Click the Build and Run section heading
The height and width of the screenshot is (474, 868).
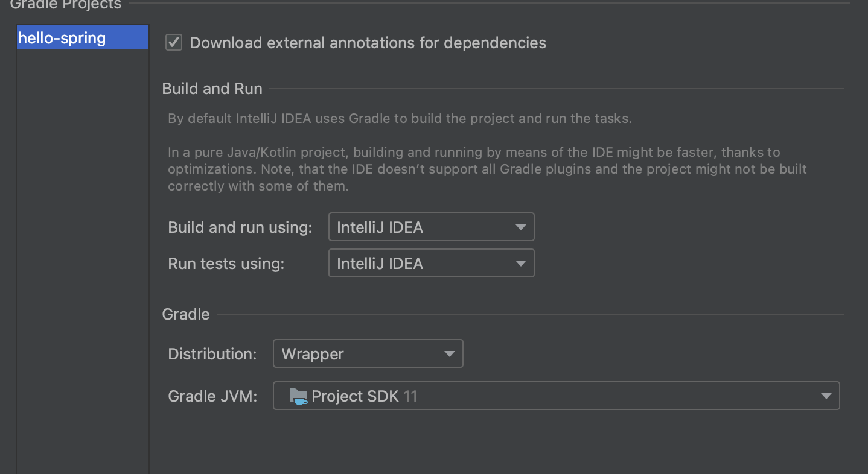(x=212, y=89)
